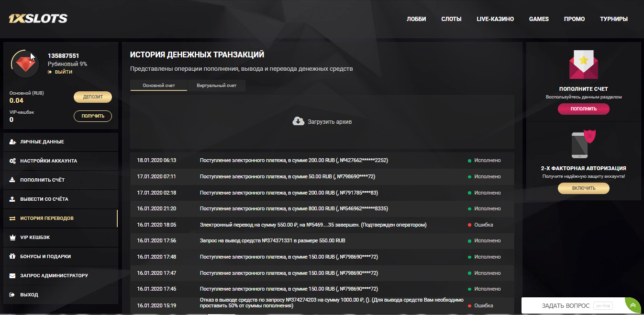Screen dimensions: 644x315
Task: Open the ЛОББИ menu item
Action: [416, 19]
